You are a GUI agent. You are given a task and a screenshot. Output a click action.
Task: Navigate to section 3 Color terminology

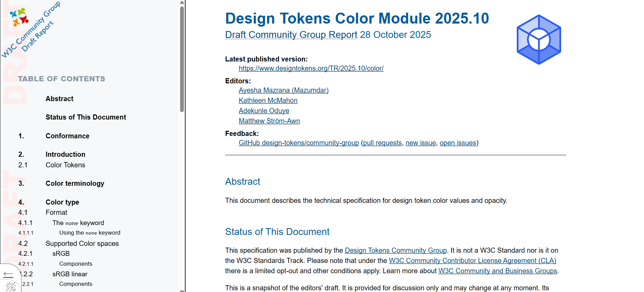[75, 183]
